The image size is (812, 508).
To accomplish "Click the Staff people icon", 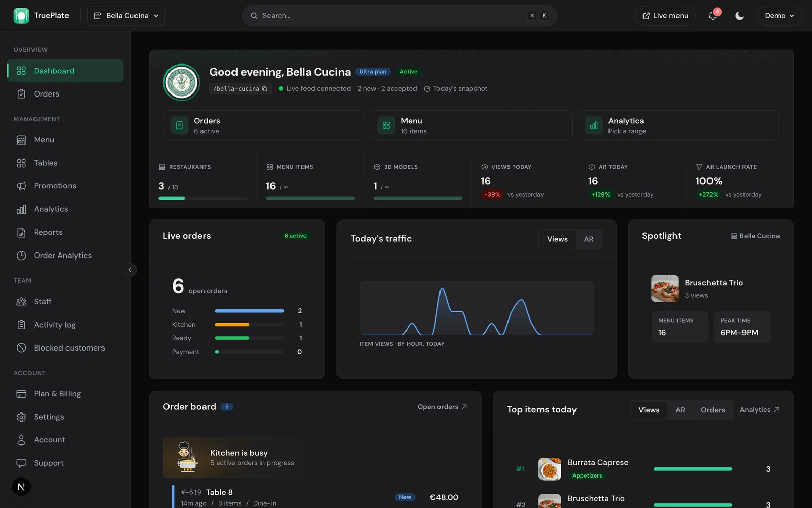I will pos(21,302).
